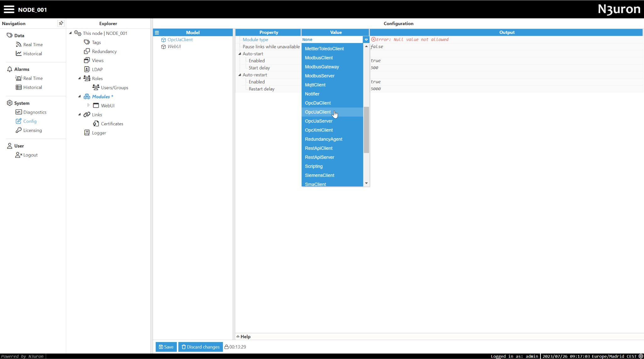644x359 pixels.
Task: Collapse the Modules tree node
Action: coord(80,96)
